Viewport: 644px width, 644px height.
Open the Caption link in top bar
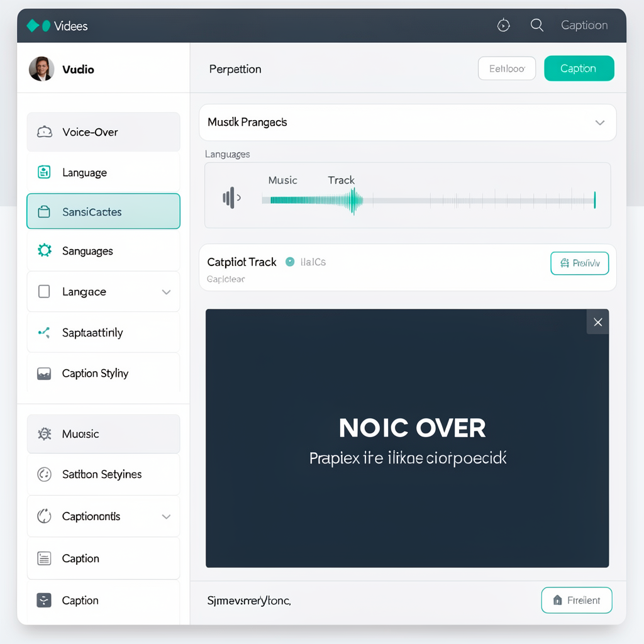click(x=584, y=25)
